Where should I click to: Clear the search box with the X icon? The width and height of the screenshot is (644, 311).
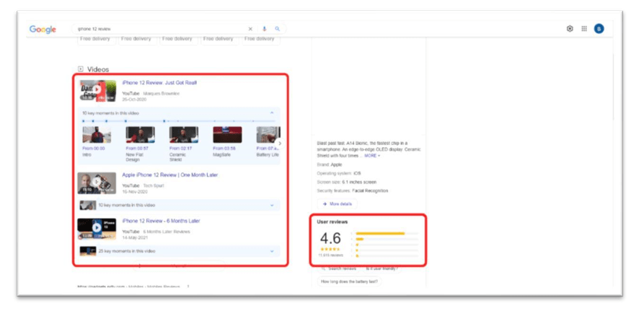[x=250, y=29]
